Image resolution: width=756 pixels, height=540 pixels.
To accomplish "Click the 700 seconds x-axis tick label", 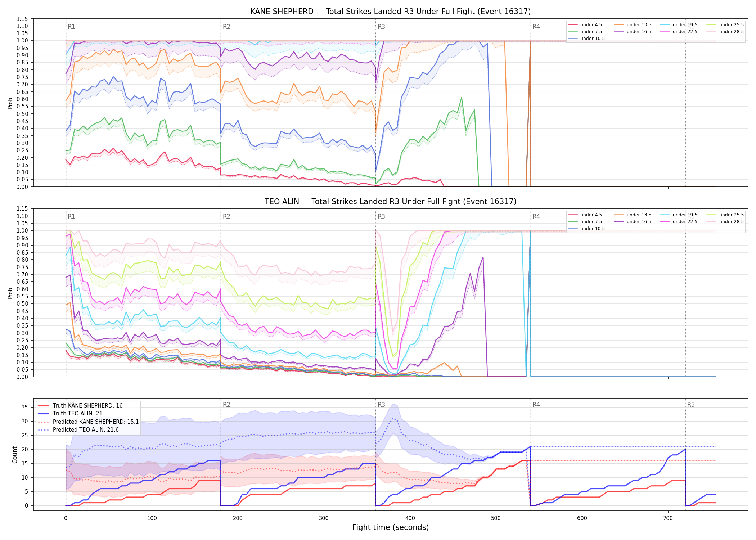I will pyautogui.click(x=668, y=518).
